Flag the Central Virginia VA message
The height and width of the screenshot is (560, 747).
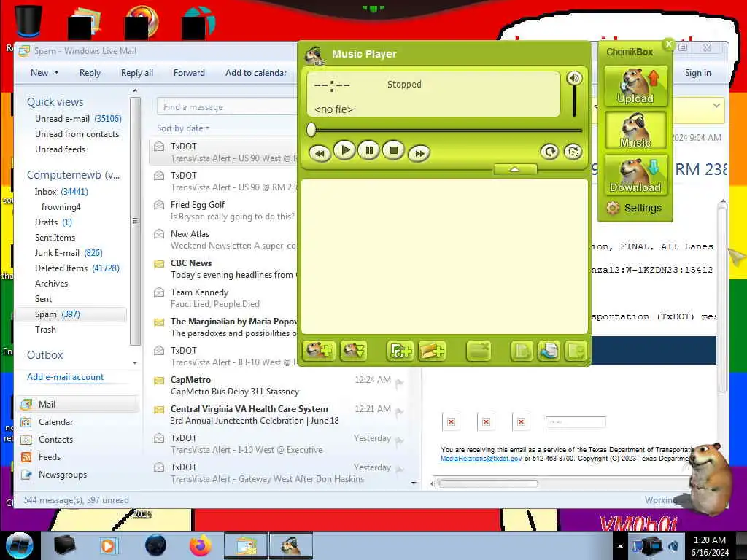[399, 411]
